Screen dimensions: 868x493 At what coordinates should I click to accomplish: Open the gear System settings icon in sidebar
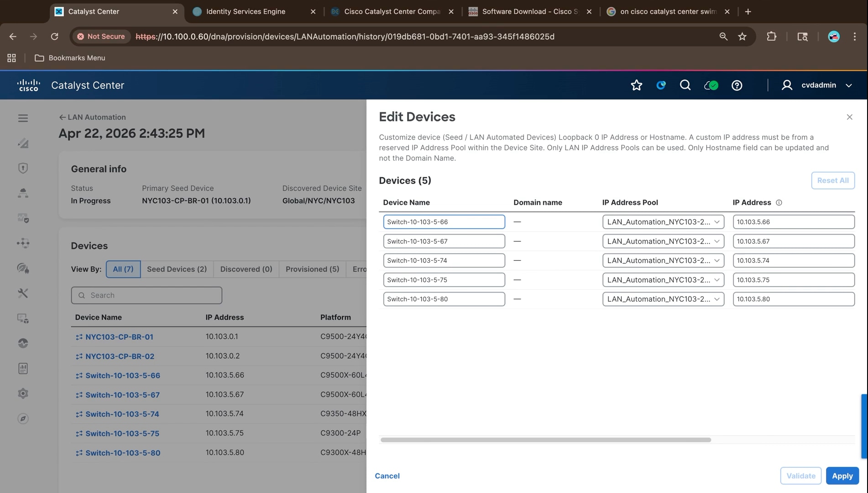tap(23, 393)
